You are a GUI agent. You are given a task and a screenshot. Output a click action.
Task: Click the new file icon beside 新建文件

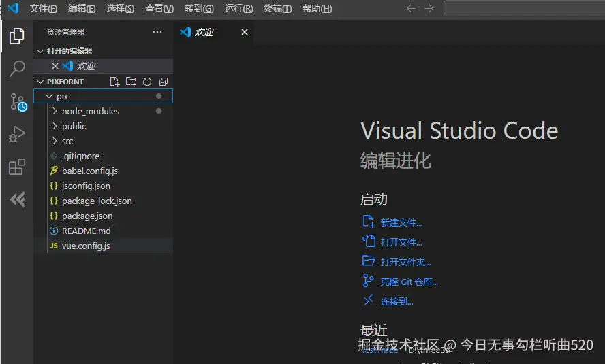click(x=369, y=222)
